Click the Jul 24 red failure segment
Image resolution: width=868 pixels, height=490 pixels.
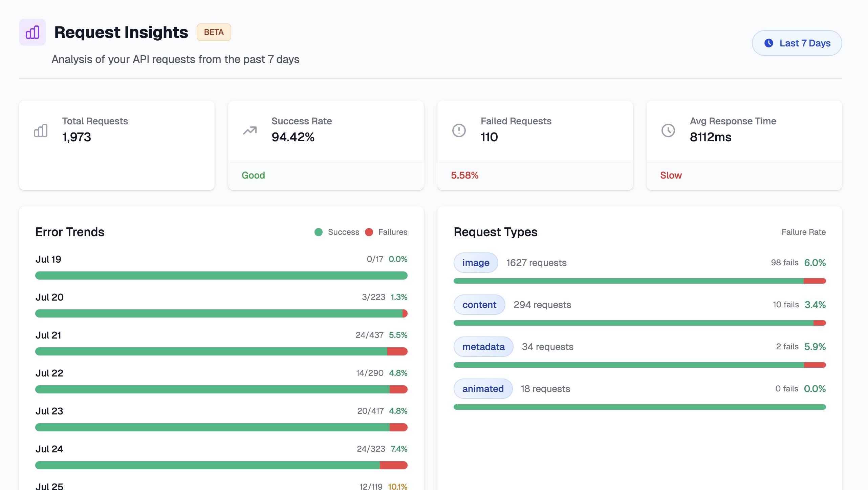tap(393, 465)
